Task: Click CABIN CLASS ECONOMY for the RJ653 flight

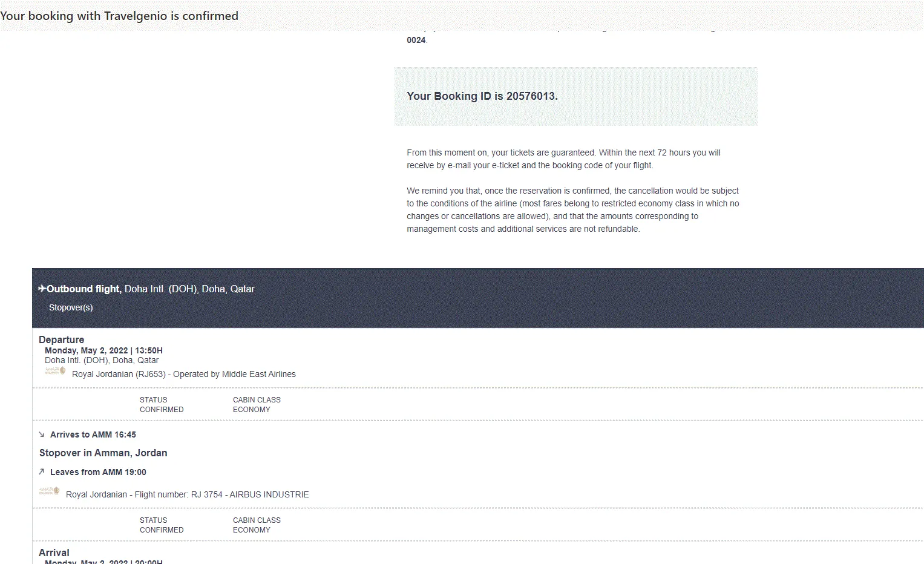Action: click(257, 404)
